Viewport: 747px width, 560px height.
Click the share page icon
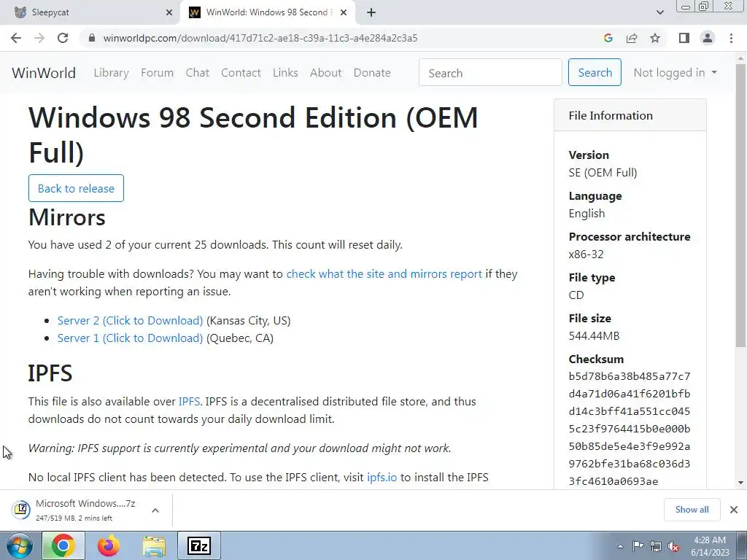pos(632,38)
